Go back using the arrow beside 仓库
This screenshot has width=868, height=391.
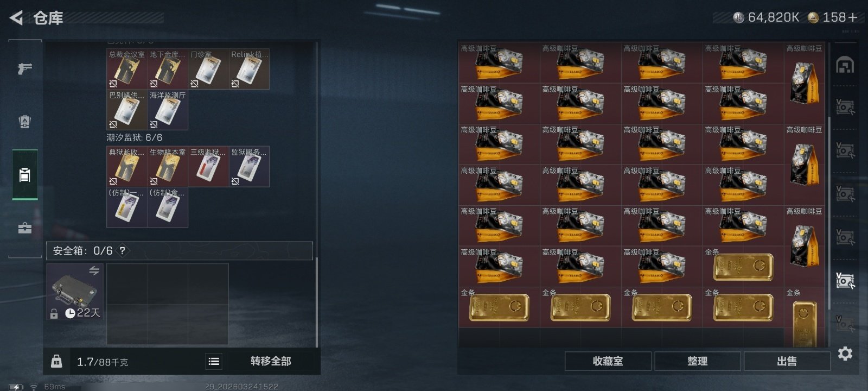tap(16, 18)
